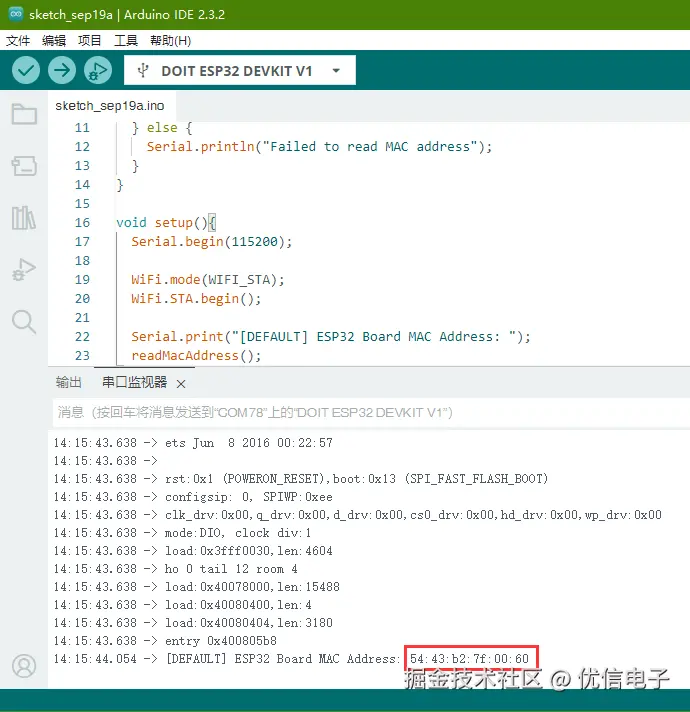The image size is (690, 712).
Task: Click the void setup() line
Action: (166, 222)
